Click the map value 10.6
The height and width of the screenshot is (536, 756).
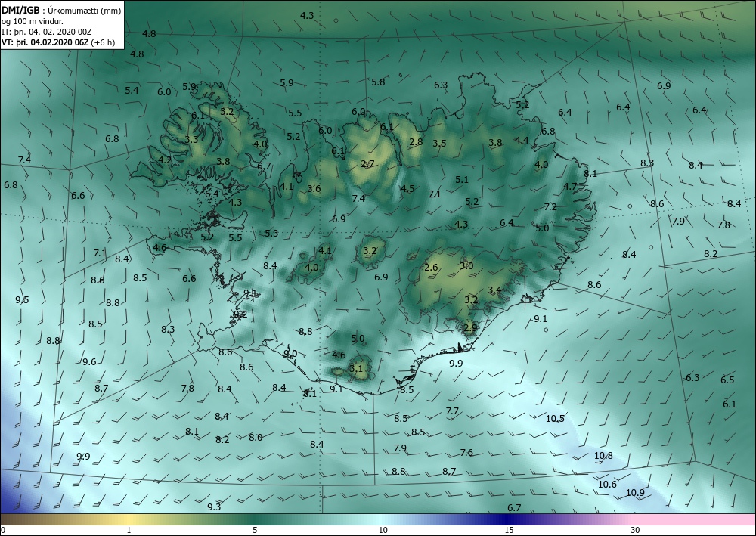coord(607,485)
